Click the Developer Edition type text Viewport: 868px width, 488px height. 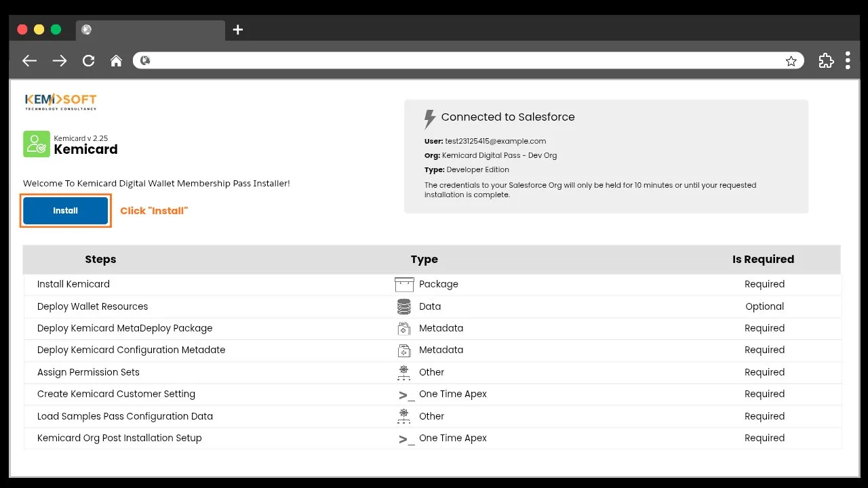click(x=477, y=169)
